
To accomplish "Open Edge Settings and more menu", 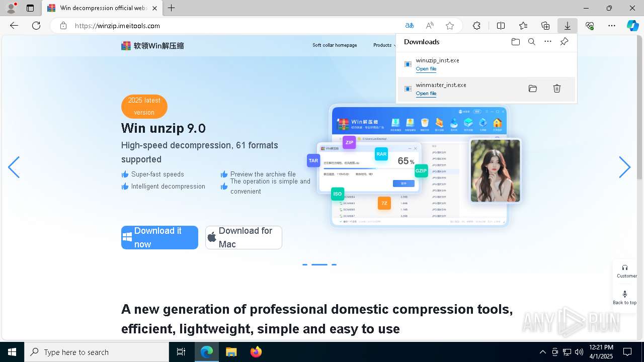I will pos(612,26).
